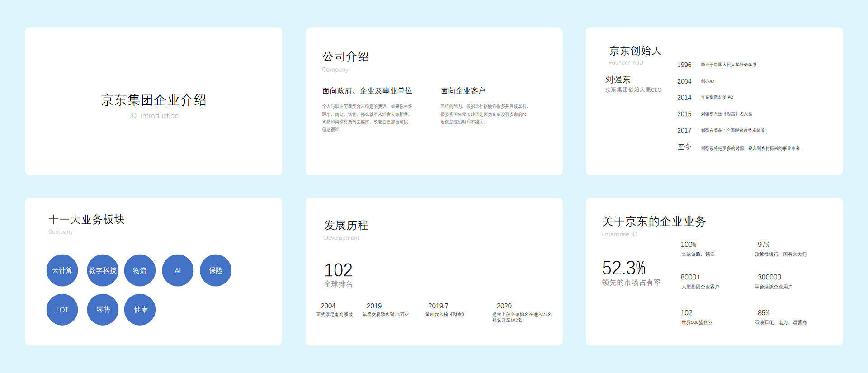This screenshot has height=373, width=868.
Task: Select the Enterprise JD subtitle
Action: coord(619,234)
